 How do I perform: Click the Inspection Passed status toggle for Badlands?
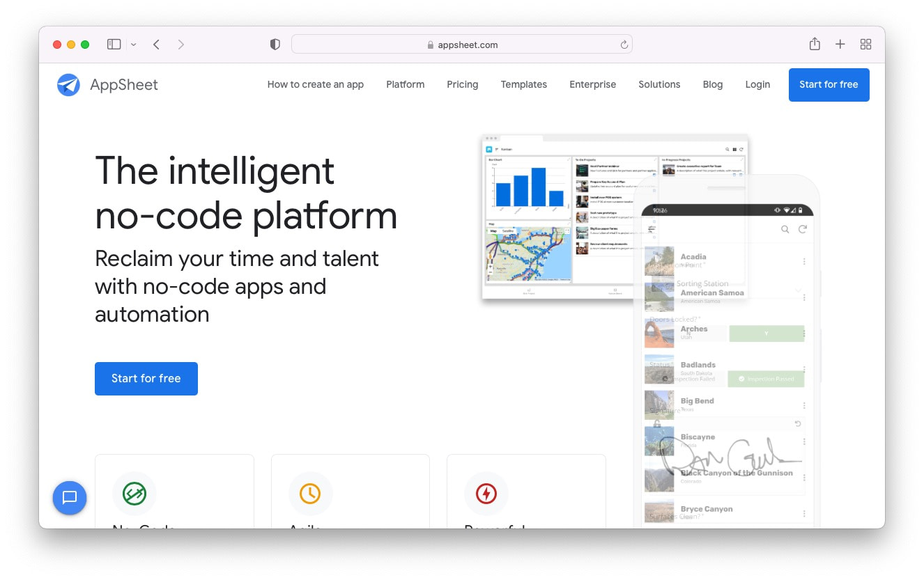click(765, 379)
